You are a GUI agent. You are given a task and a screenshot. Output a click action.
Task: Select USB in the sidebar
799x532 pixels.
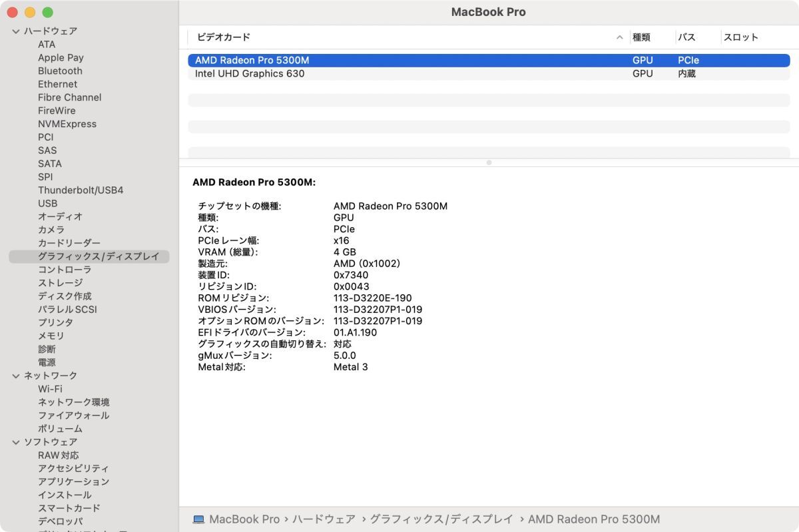coord(47,204)
